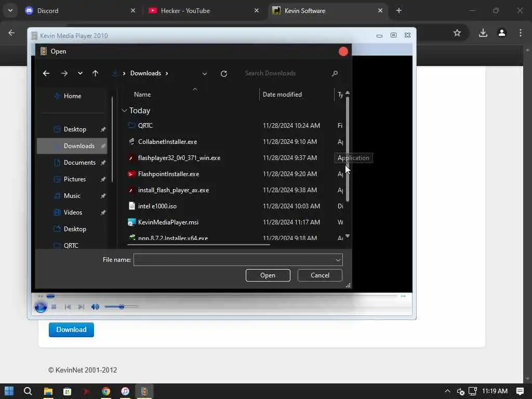Click Kevin Media Player play button
This screenshot has height=399, width=532.
tap(41, 307)
